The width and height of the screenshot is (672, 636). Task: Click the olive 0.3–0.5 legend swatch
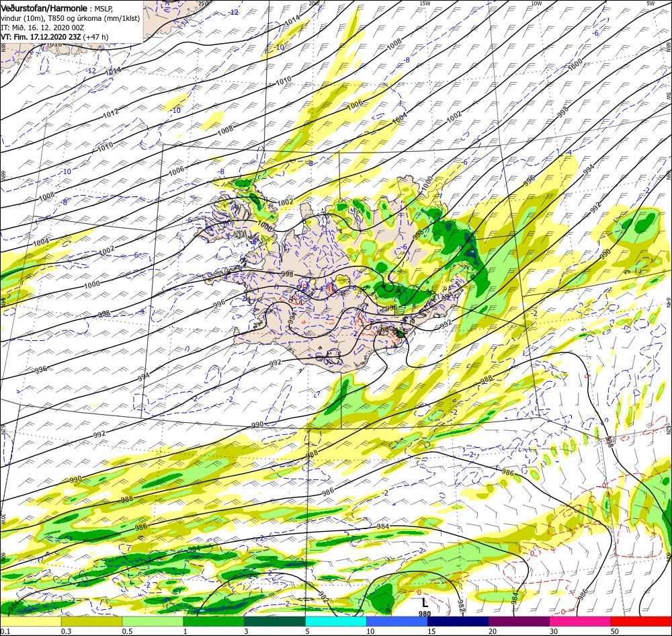coord(91,621)
